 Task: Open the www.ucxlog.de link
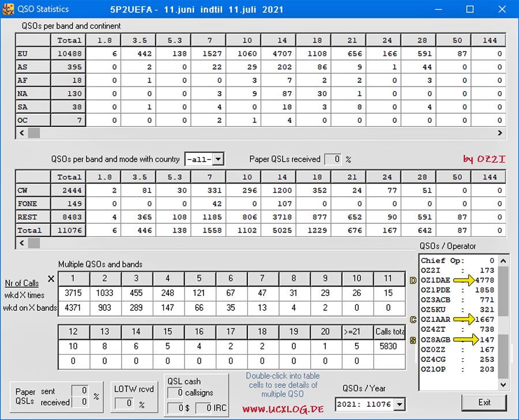(x=283, y=409)
